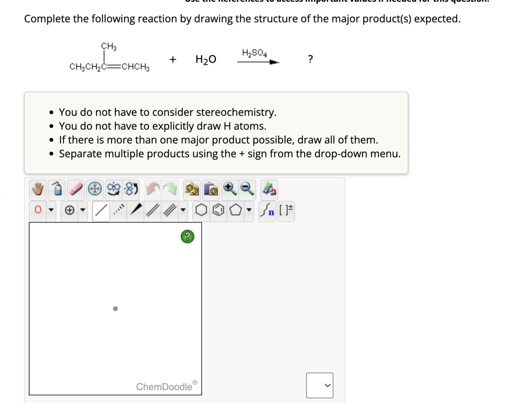Select the wedge bond tool

(135, 210)
